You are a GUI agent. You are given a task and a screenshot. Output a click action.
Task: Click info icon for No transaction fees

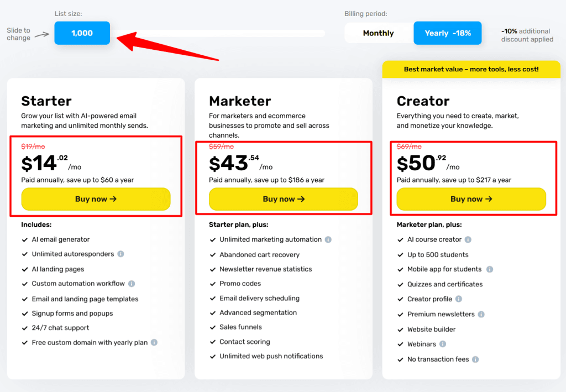point(476,359)
